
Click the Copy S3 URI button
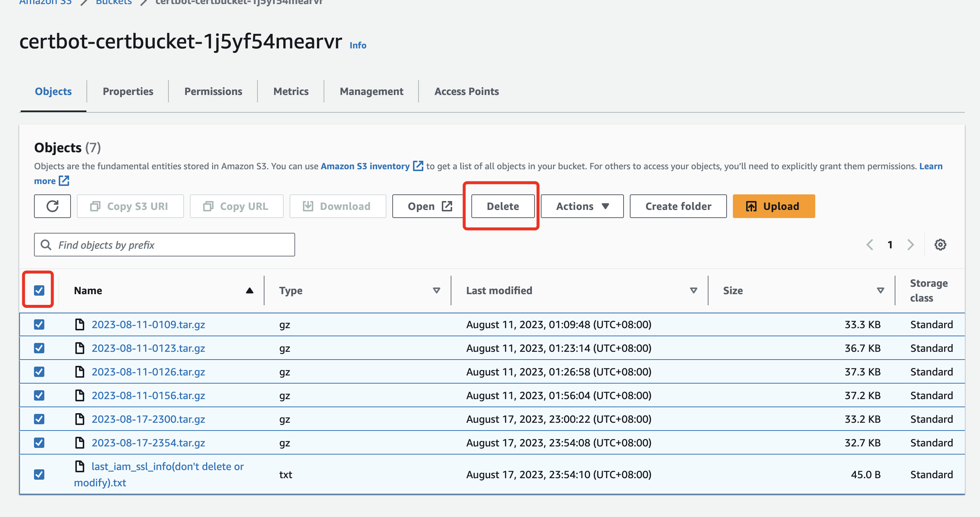(x=130, y=206)
